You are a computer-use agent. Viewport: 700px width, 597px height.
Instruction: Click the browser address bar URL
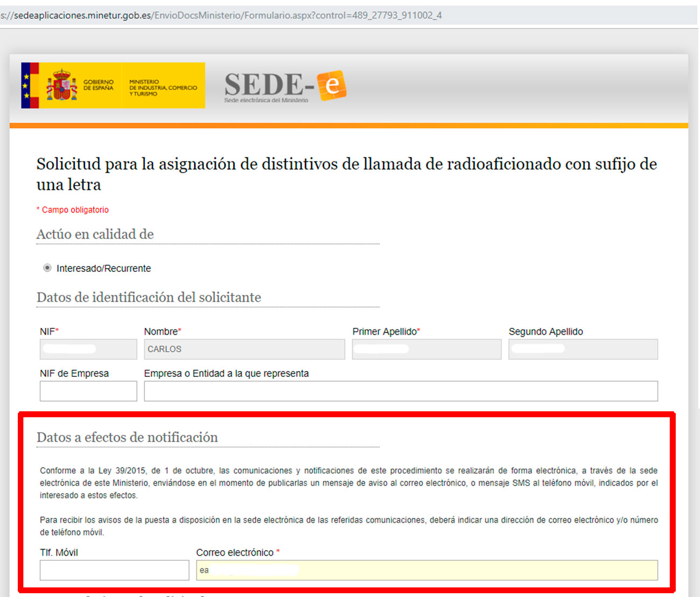click(x=221, y=15)
